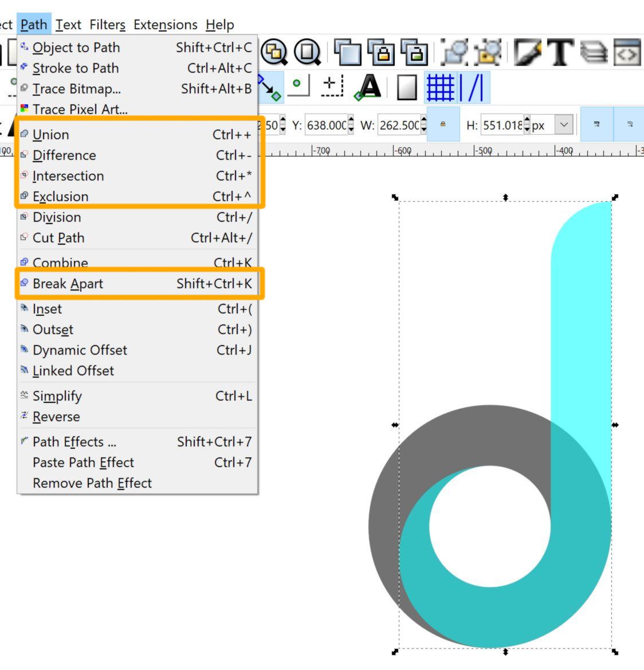
Task: Click Reverse in Path menu
Action: point(137,416)
